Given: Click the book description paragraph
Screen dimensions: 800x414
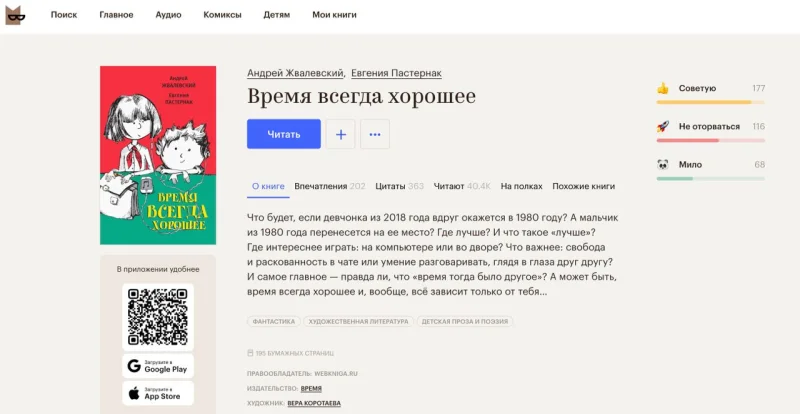Looking at the screenshot, I should tap(432, 255).
